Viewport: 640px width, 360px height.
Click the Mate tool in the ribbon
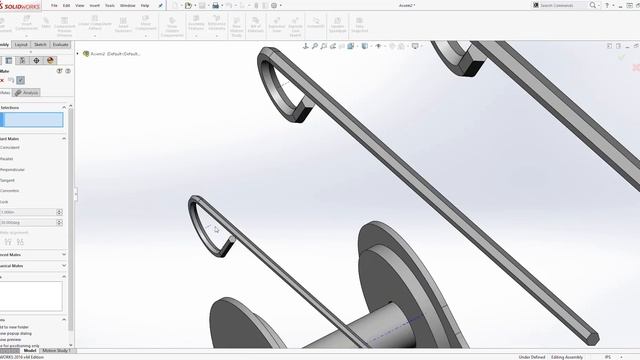46,23
